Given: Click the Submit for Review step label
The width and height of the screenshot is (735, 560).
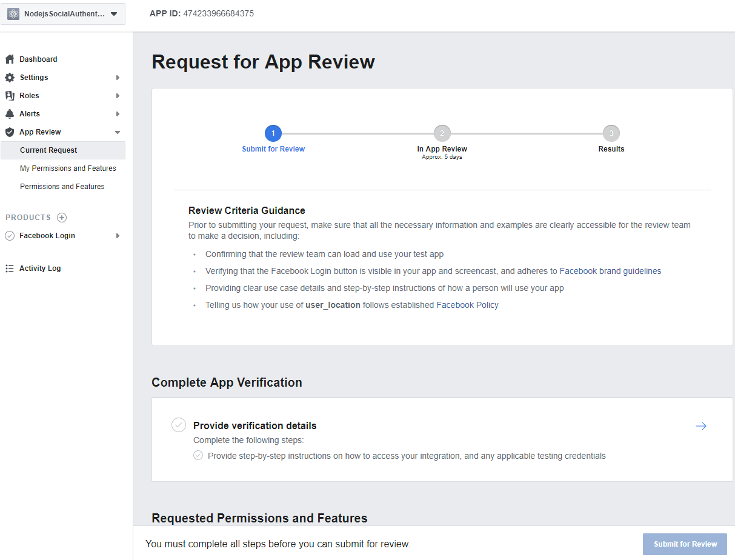Looking at the screenshot, I should tap(273, 149).
